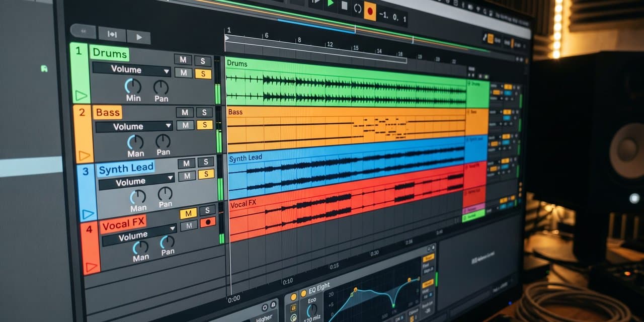Stop playback with the square stop button
This screenshot has height=322, width=644.
pyautogui.click(x=344, y=5)
